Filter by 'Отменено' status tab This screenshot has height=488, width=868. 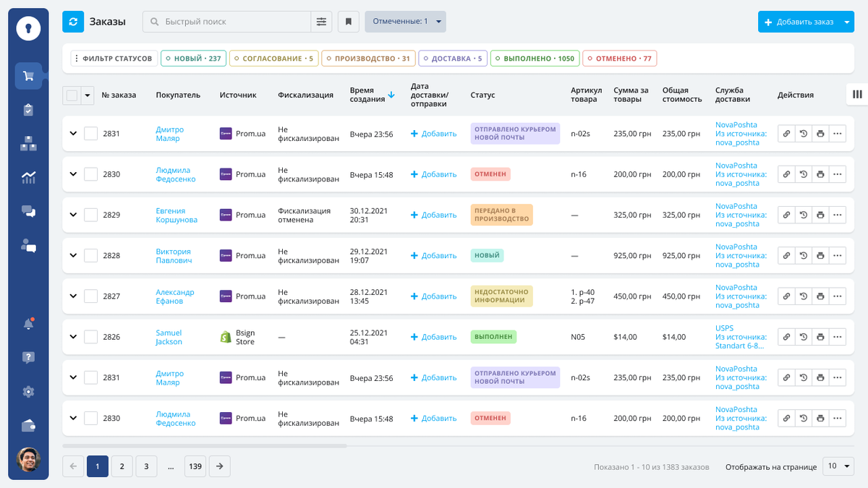click(619, 59)
